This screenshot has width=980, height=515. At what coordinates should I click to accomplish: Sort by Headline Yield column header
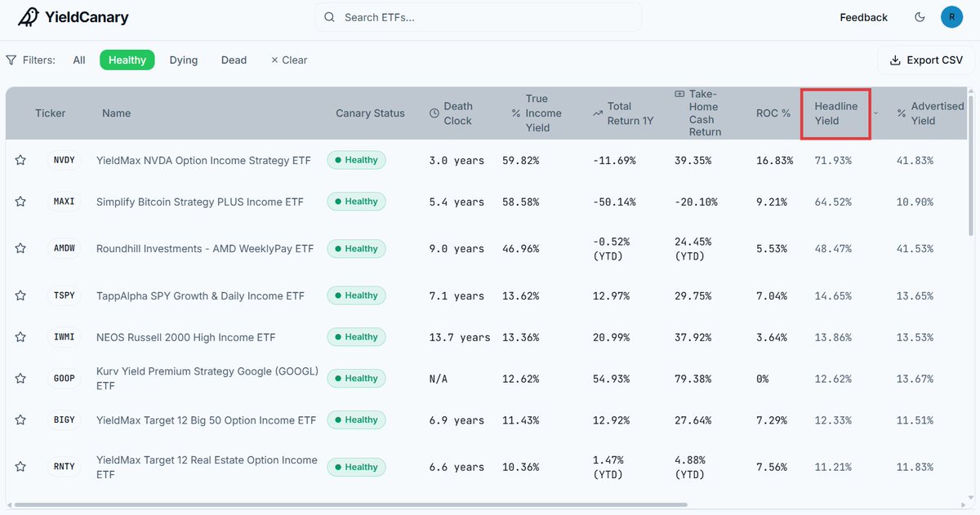[x=836, y=113]
